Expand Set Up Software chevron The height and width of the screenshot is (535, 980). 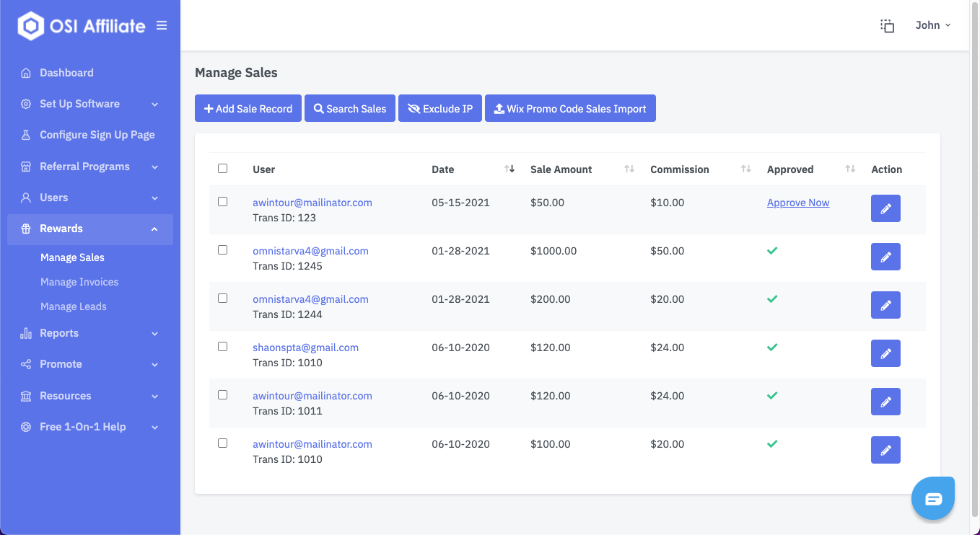click(154, 105)
